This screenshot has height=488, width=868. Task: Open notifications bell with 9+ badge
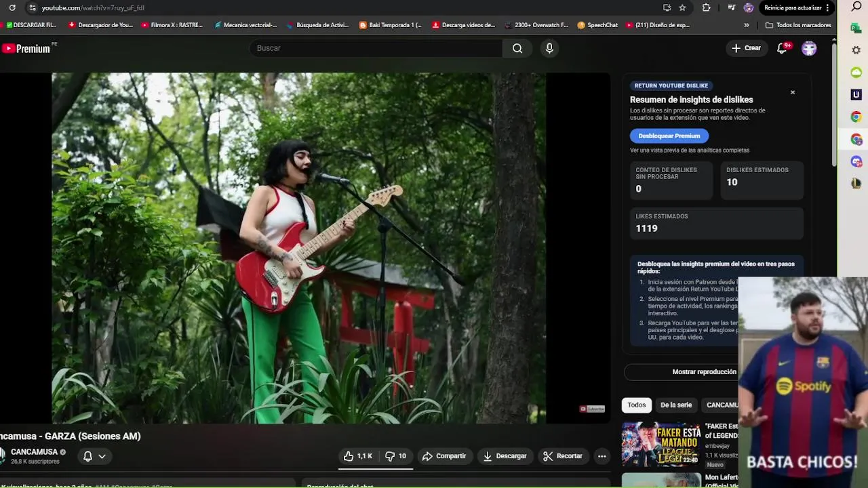pos(783,48)
